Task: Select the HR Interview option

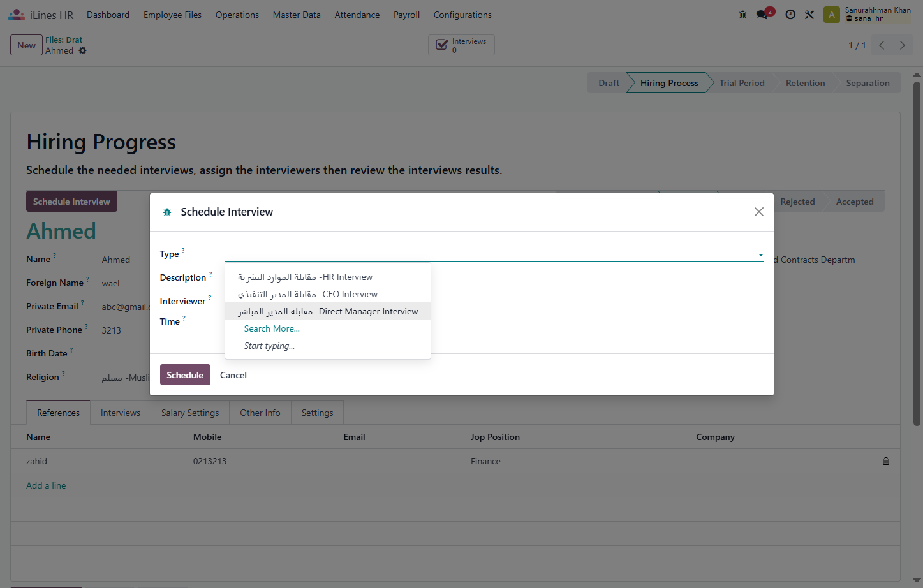Action: pos(328,277)
